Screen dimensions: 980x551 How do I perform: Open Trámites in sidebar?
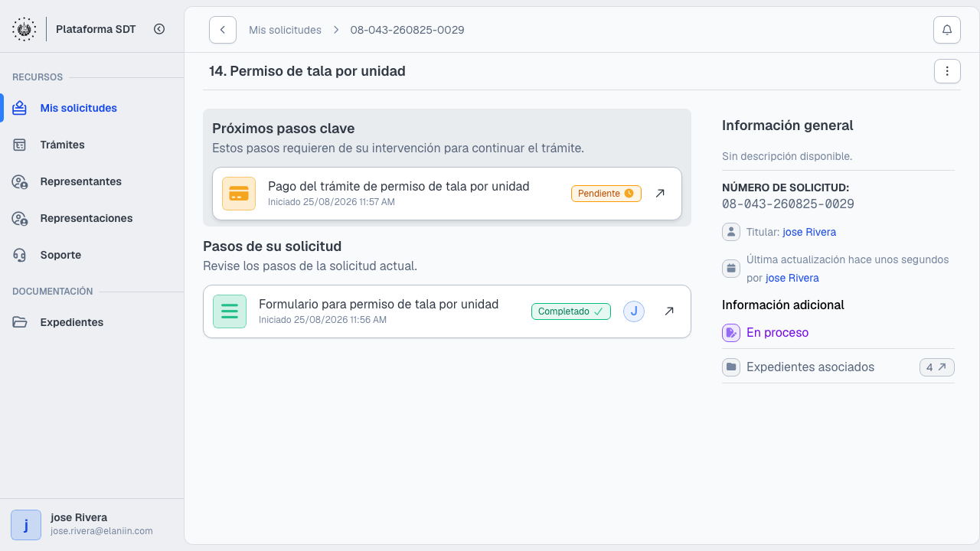point(92,145)
